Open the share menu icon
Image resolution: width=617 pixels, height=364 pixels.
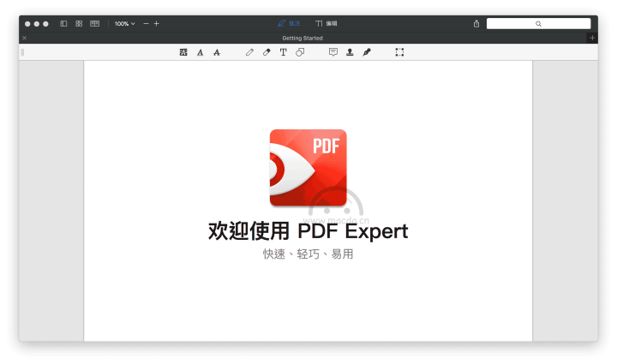point(476,24)
